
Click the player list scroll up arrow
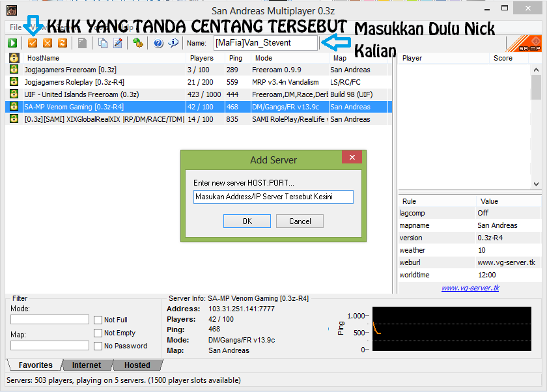(x=536, y=70)
